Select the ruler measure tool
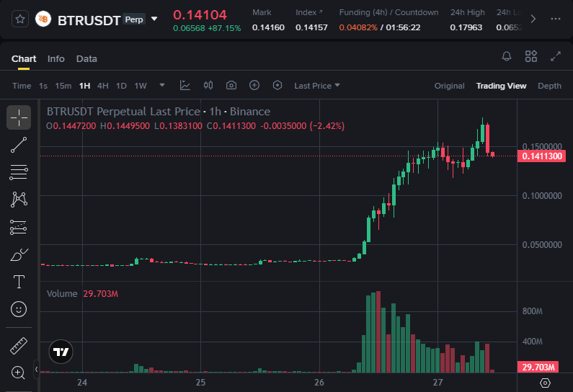Screen dimensions: 573x392 [19, 346]
